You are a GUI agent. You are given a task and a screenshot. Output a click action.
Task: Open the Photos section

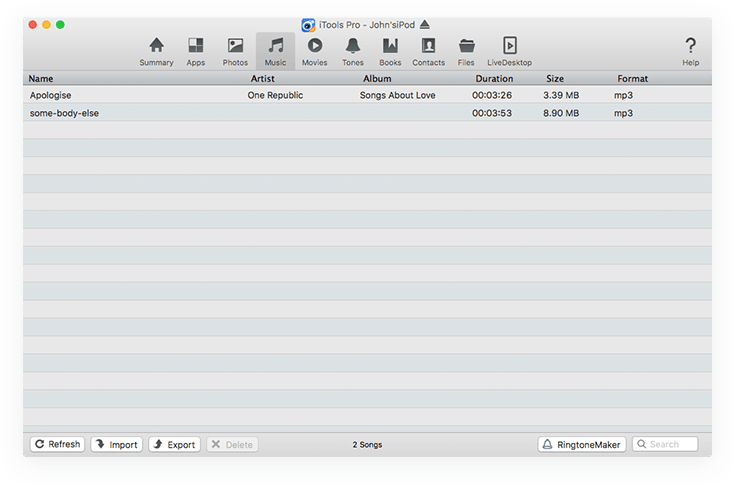235,52
